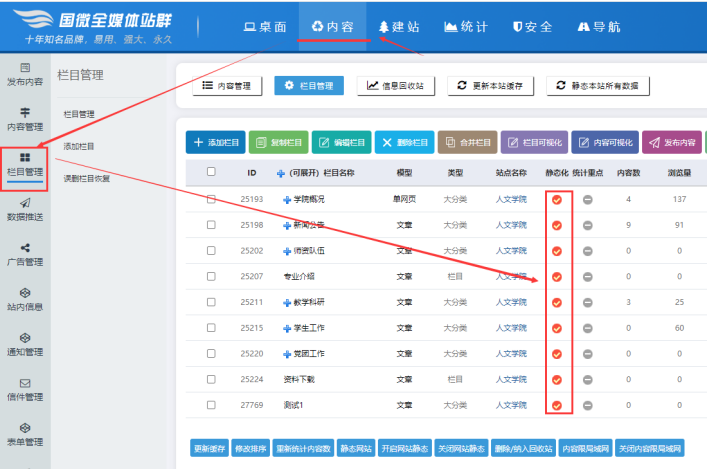Open 广告管理 in the left sidebar
This screenshot has height=469, width=708.
25,253
